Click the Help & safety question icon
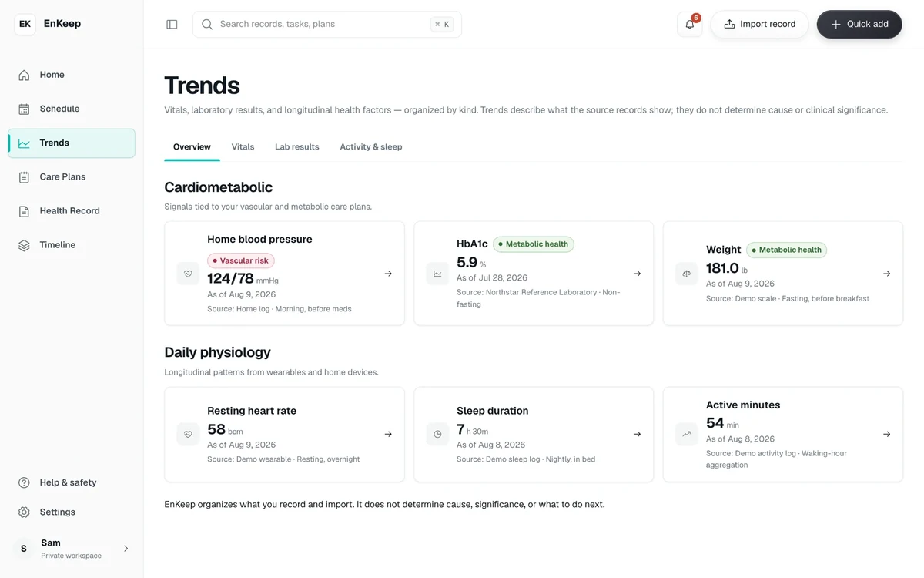This screenshot has width=924, height=578. point(24,482)
